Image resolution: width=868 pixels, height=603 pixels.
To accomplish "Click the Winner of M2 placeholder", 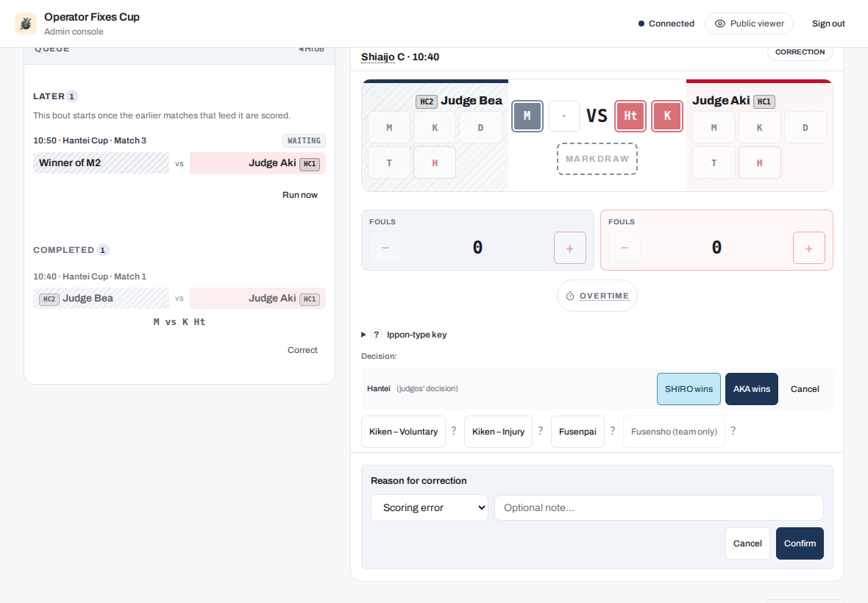I will pos(102,163).
